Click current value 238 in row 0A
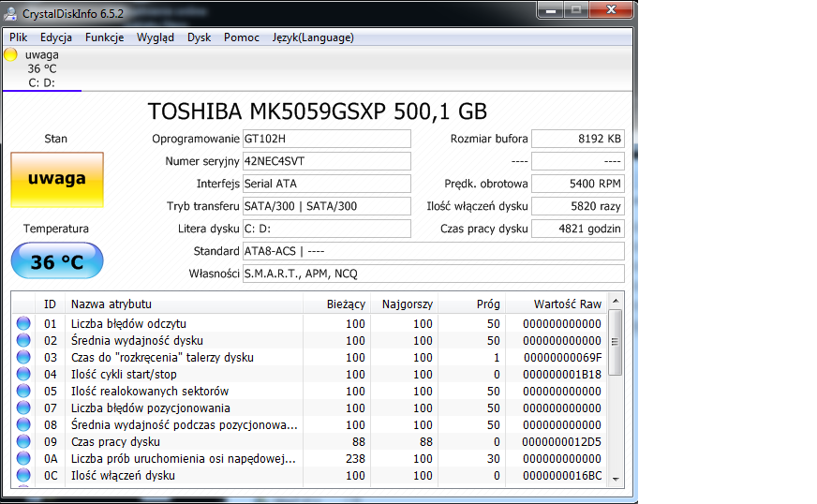Screen dimensions: 817x504 (355, 459)
